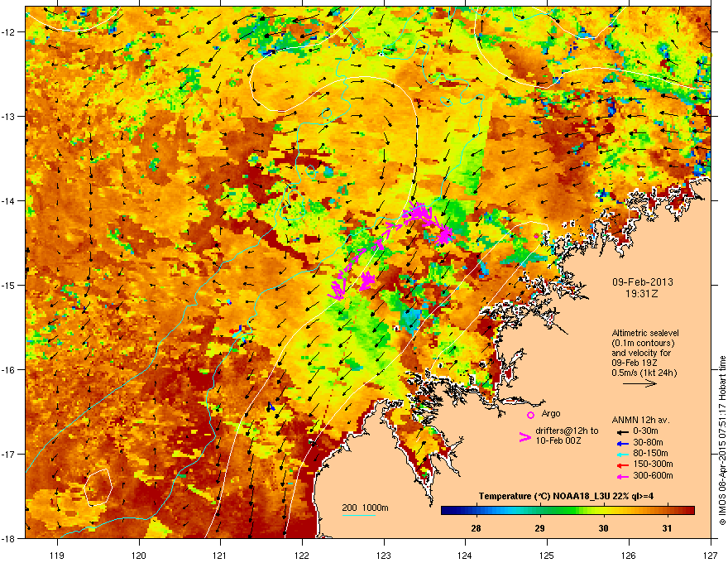Click the '-13' latitude axis label
This screenshot has width=728, height=563.
tap(8, 116)
